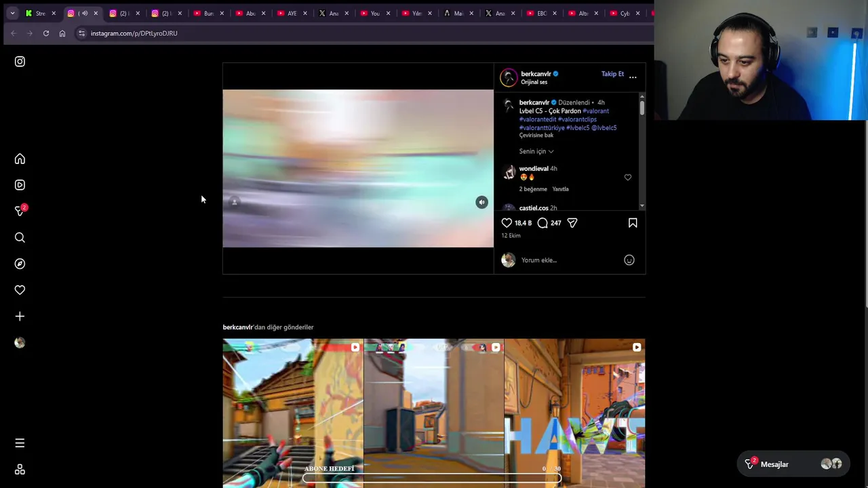Click the instagram.com address bar URL
Screen dimensions: 868x488
point(134,33)
